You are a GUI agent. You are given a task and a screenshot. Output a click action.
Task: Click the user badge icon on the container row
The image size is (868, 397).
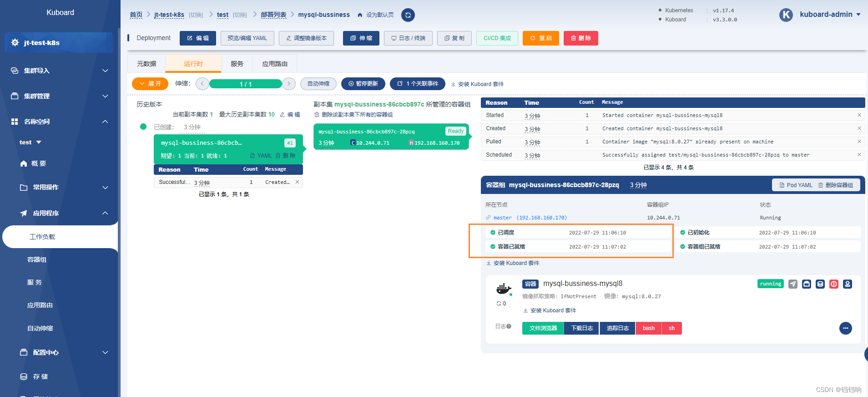click(848, 284)
